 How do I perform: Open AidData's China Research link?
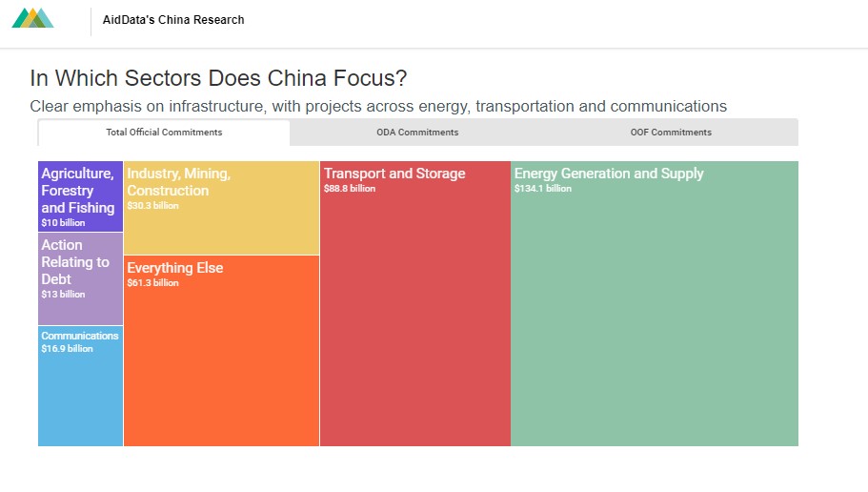(x=173, y=20)
